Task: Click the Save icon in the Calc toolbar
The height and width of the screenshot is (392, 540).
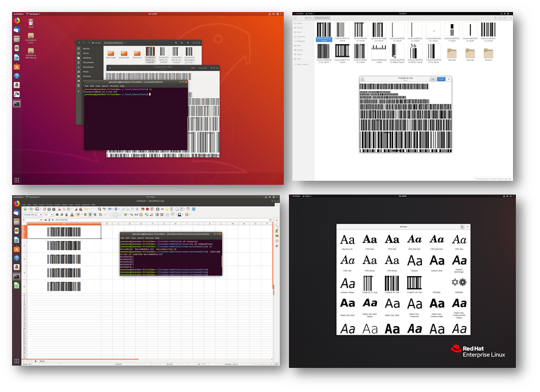Action: click(37, 209)
